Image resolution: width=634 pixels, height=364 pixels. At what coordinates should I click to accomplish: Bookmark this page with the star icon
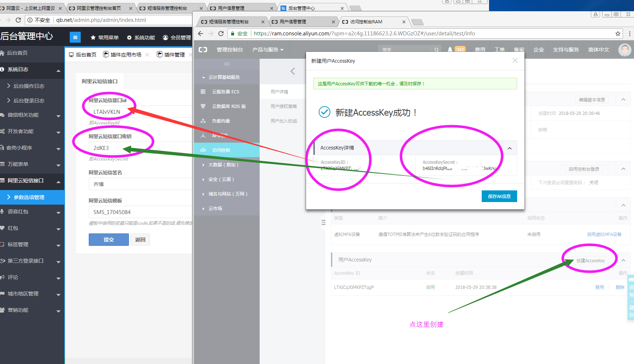point(618,34)
